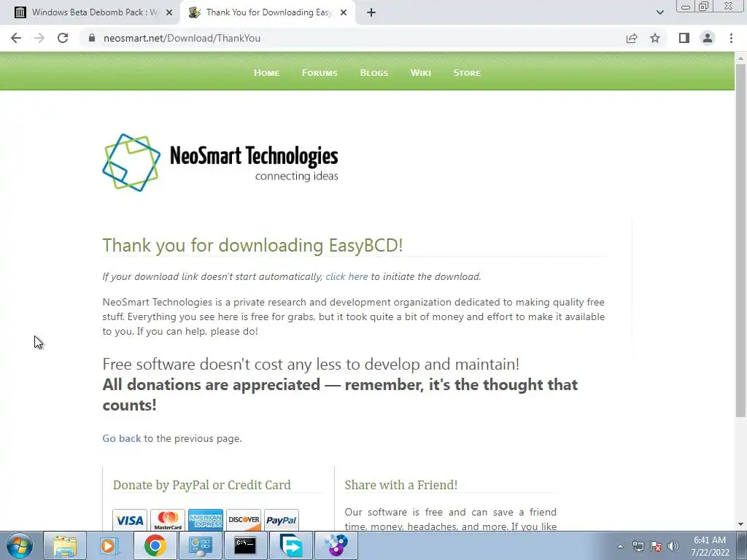Click the 'Share with a Friend!' heading
Image resolution: width=747 pixels, height=560 pixels.
coord(400,485)
